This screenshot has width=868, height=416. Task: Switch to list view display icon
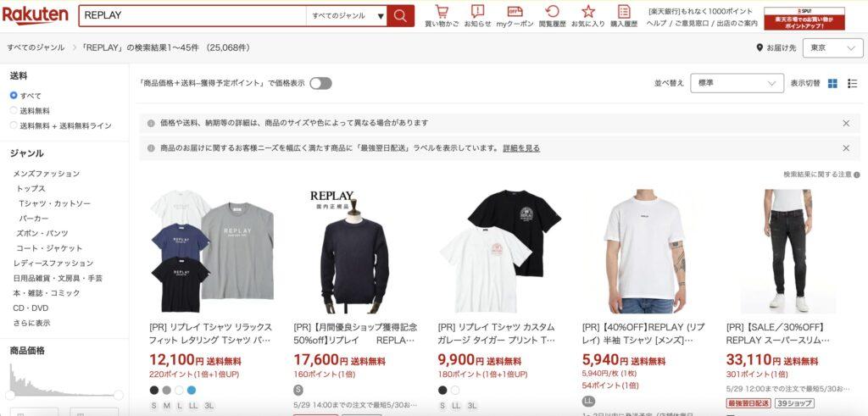pyautogui.click(x=853, y=84)
